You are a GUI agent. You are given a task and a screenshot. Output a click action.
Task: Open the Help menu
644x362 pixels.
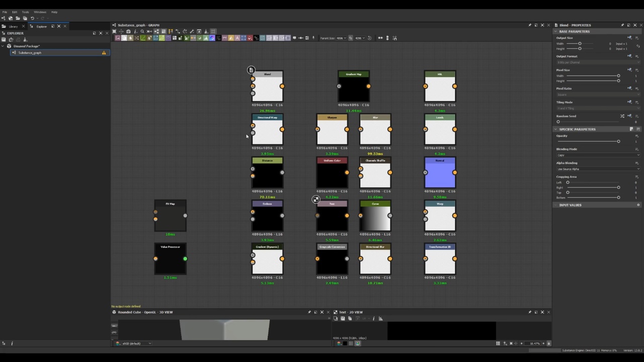(54, 12)
